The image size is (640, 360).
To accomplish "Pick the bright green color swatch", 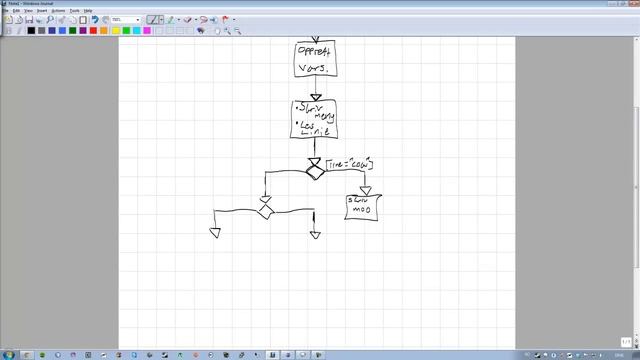I will point(127,31).
